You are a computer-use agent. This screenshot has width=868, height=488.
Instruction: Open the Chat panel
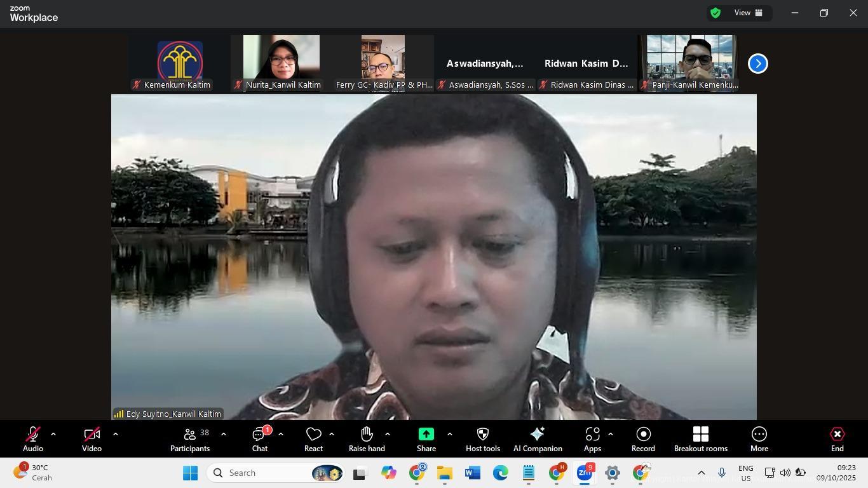(x=259, y=439)
